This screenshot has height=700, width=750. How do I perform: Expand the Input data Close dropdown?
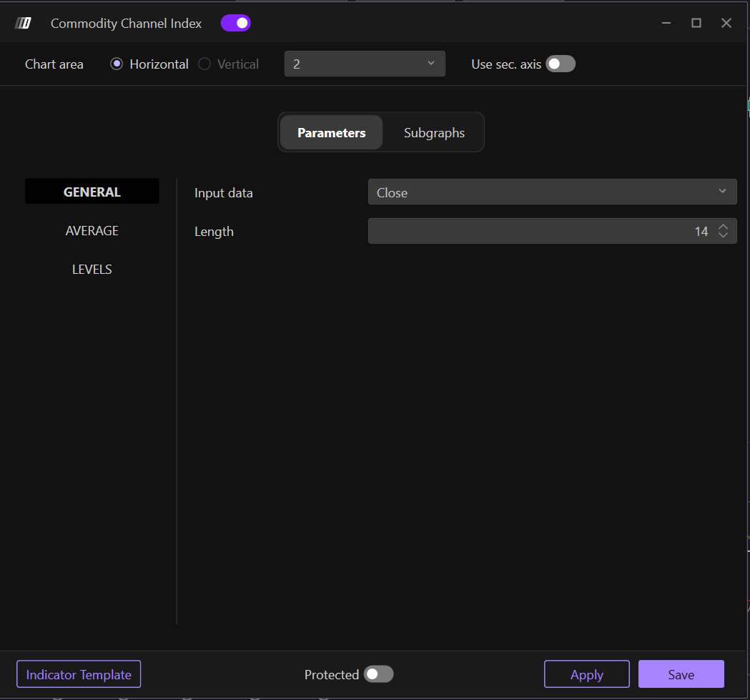coord(552,192)
